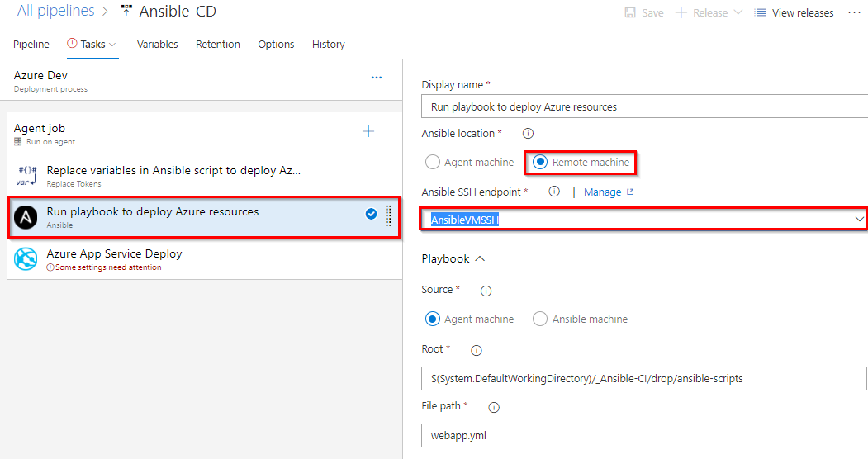This screenshot has width=868, height=459.
Task: Add a task with Agent job plus
Action: click(x=368, y=131)
